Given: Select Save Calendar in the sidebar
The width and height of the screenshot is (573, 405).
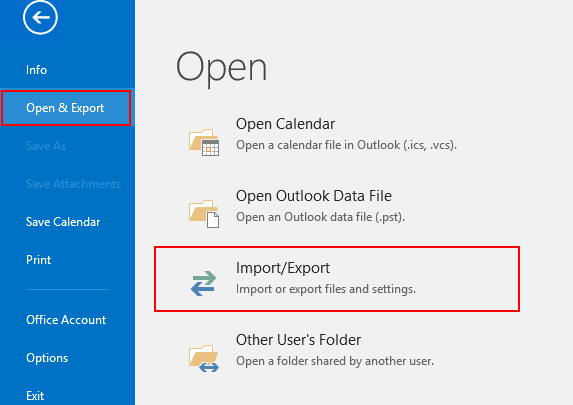Looking at the screenshot, I should (x=63, y=222).
